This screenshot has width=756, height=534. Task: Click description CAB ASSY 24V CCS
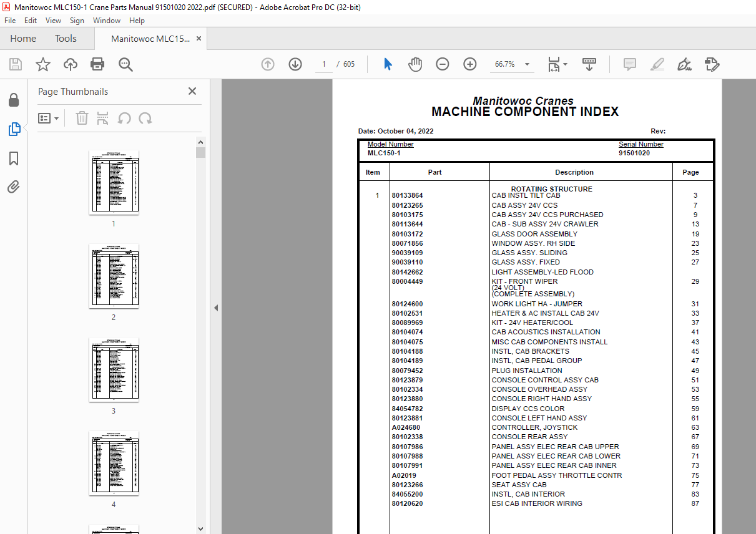click(x=524, y=205)
